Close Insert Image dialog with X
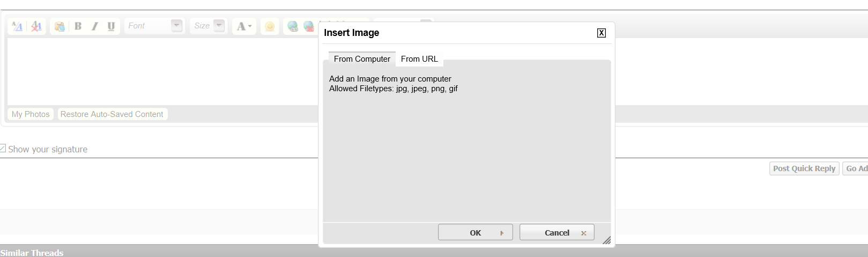This screenshot has width=868, height=257. pos(602,33)
